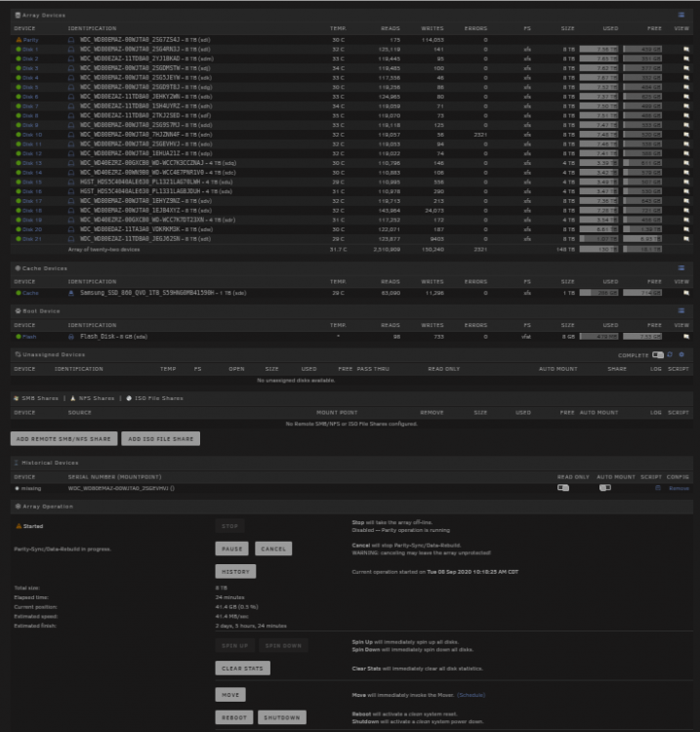Refresh the Unassigned Devices list

tap(670, 355)
